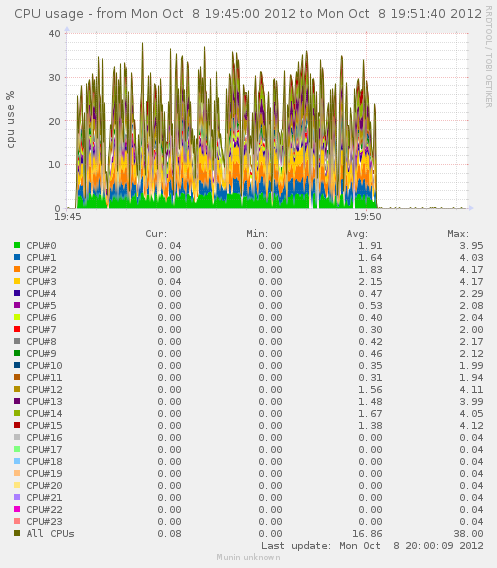Click the green CPU#0 color swatch
The width and height of the screenshot is (497, 568).
(17, 245)
